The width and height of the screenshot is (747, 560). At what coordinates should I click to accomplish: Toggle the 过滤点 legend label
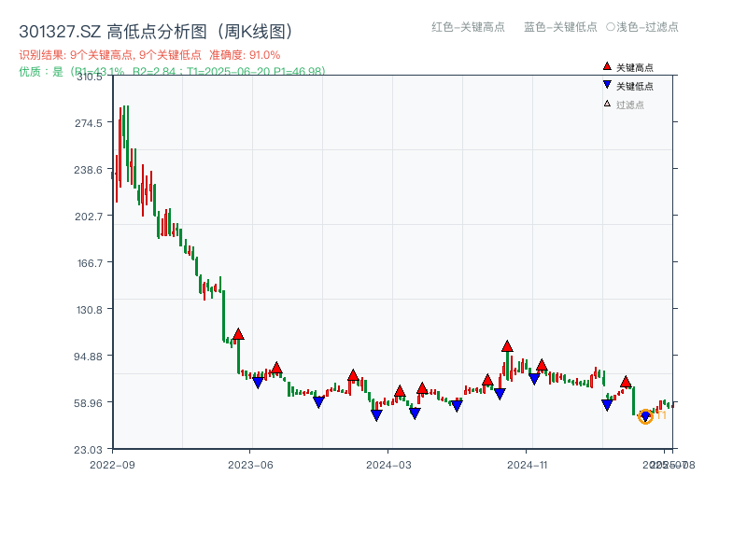[629, 105]
